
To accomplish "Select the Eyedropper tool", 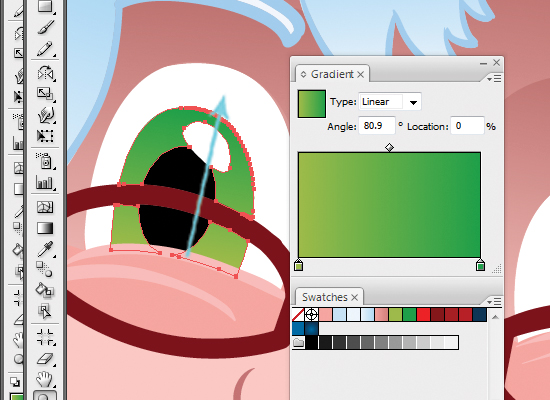I will coord(45,249).
